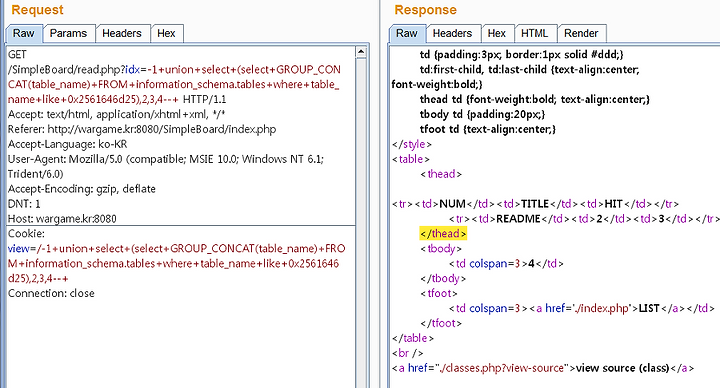
Task: Click the <tbody> opening tag in response
Action: point(441,249)
